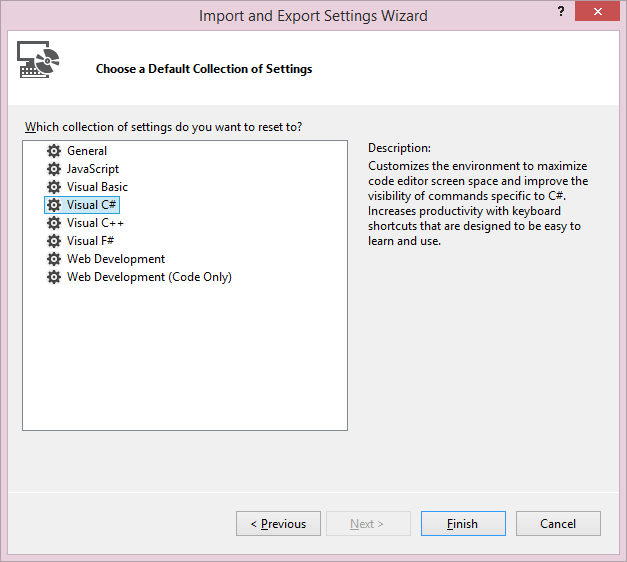Select the General settings collection
627x562 pixels.
click(87, 151)
